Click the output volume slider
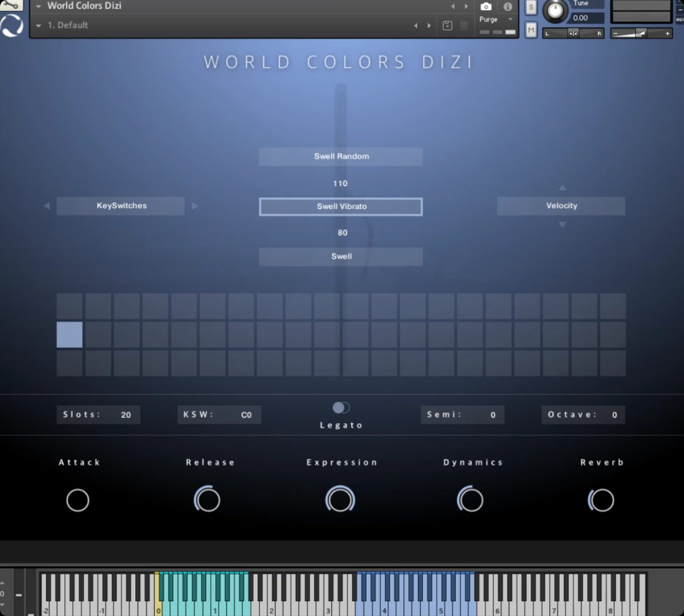684x616 pixels. pos(641,34)
